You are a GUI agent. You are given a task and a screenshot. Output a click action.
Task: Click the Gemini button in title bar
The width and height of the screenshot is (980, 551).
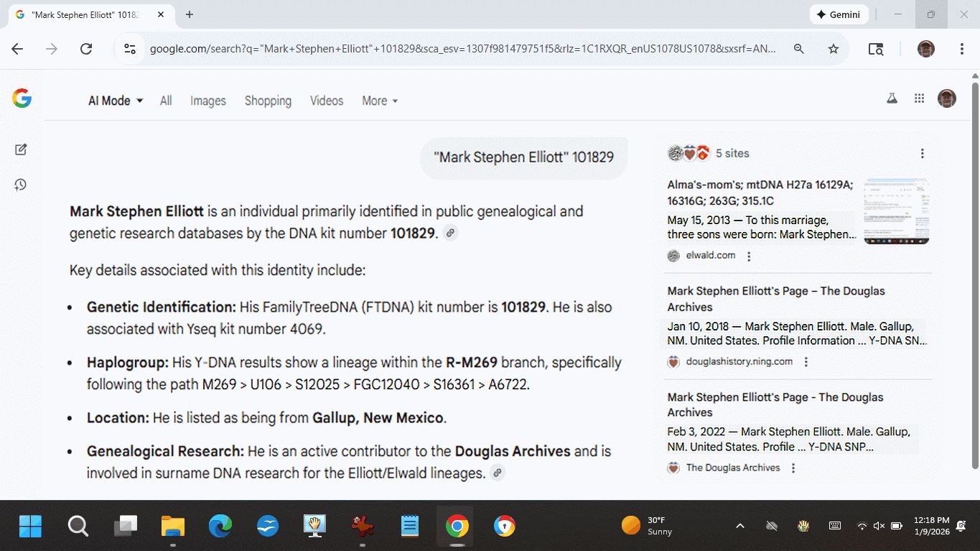click(x=839, y=14)
